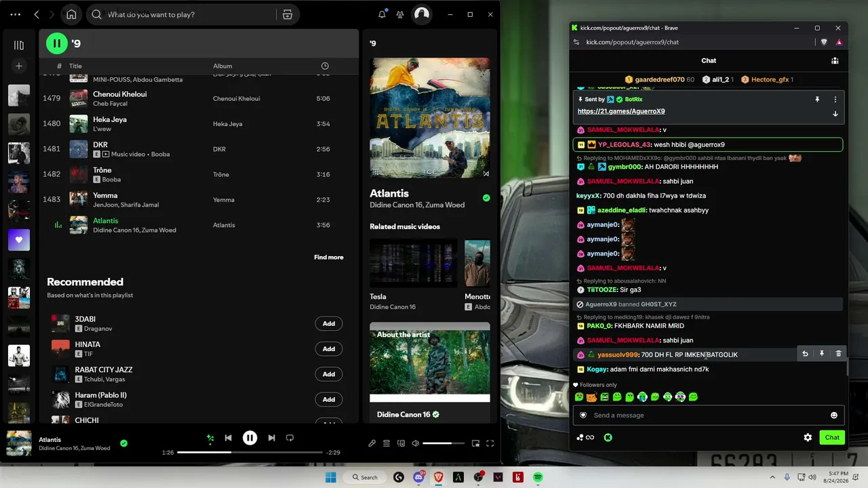The height and width of the screenshot is (488, 868).
Task: Unpin the BotRix pinned message
Action: [817, 99]
